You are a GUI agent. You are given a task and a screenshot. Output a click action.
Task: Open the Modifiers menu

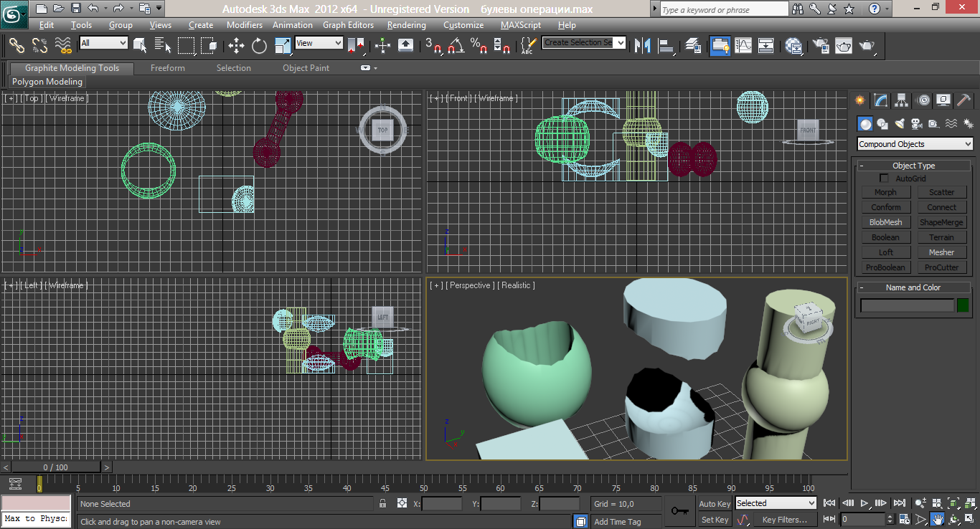click(245, 25)
